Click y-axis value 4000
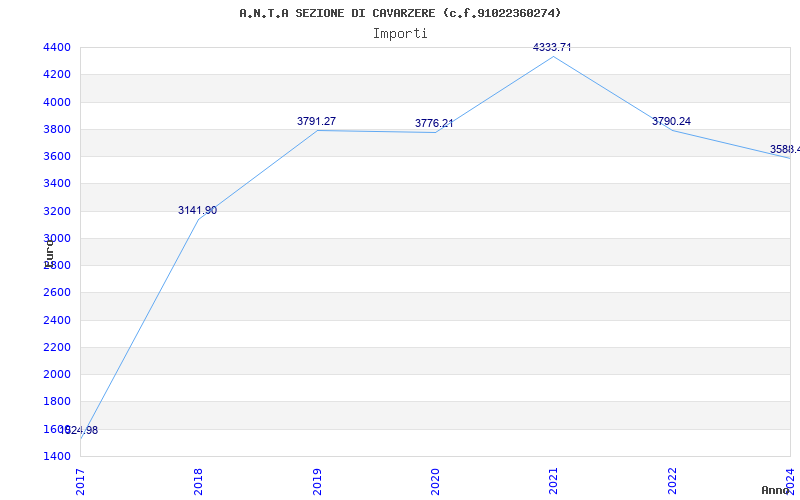This screenshot has height=500, width=800. tap(58, 102)
